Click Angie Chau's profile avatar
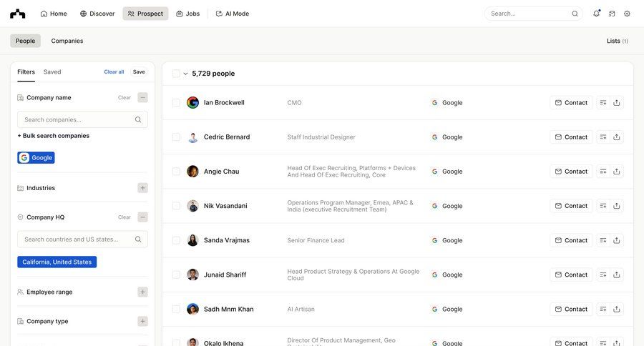The height and width of the screenshot is (346, 644). click(x=192, y=171)
